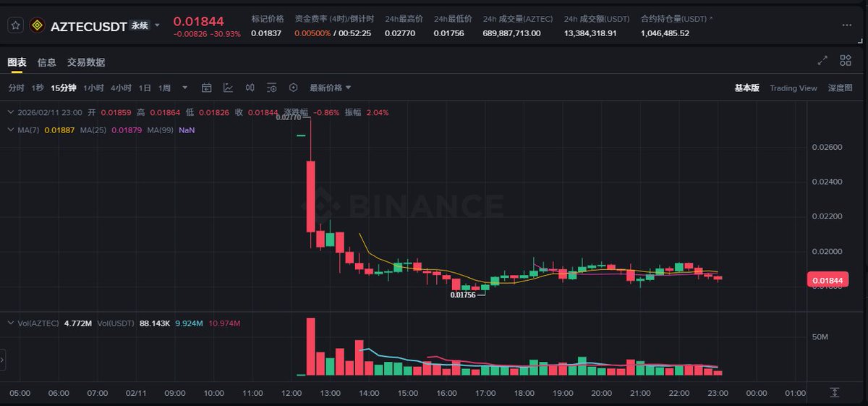Open the multi-chart layout grid icon
Screen dimensions: 868x406
point(846,61)
